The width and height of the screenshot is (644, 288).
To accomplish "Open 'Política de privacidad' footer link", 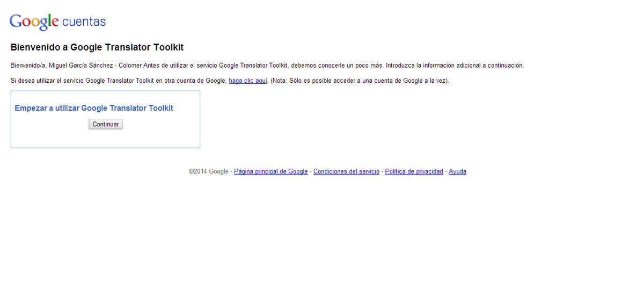I will coord(414,171).
